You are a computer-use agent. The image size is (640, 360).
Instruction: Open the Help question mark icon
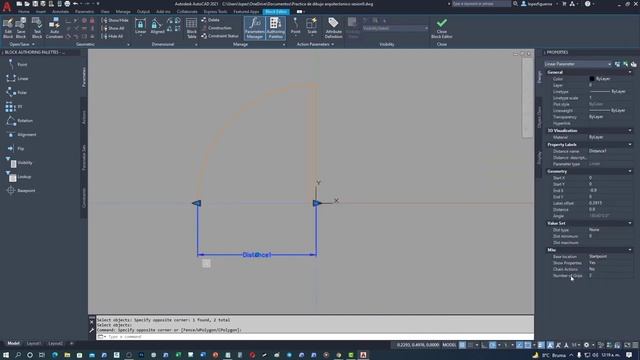pyautogui.click(x=587, y=4)
